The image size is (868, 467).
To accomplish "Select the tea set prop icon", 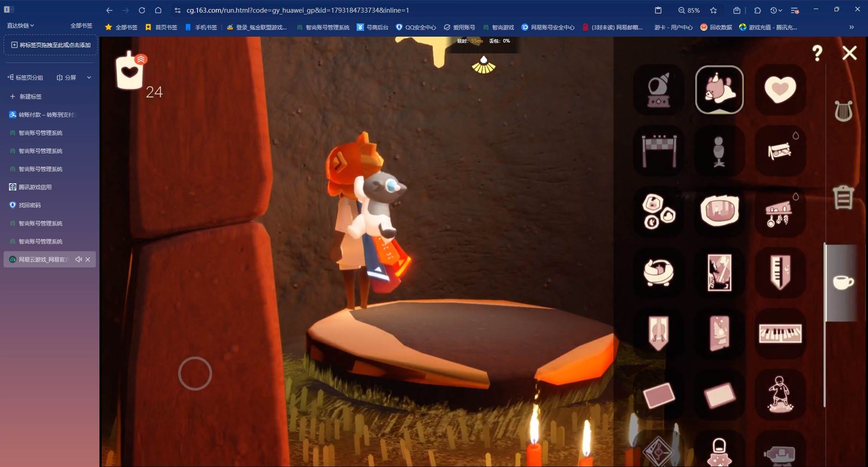I will click(659, 212).
